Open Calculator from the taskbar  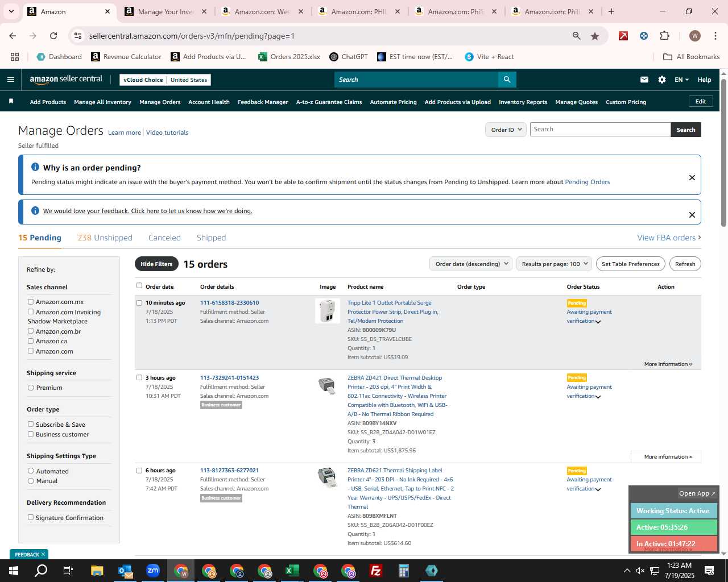click(x=404, y=571)
